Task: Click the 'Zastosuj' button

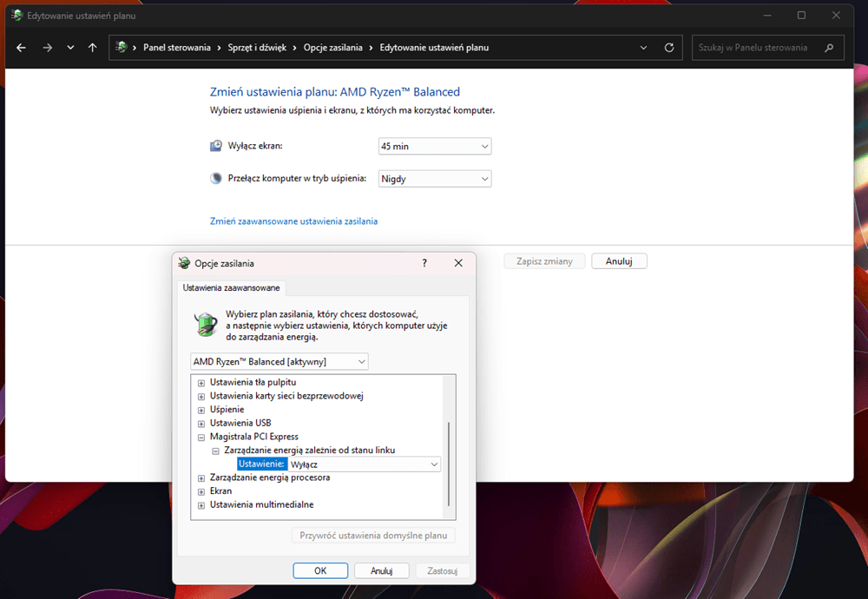Action: pos(443,570)
